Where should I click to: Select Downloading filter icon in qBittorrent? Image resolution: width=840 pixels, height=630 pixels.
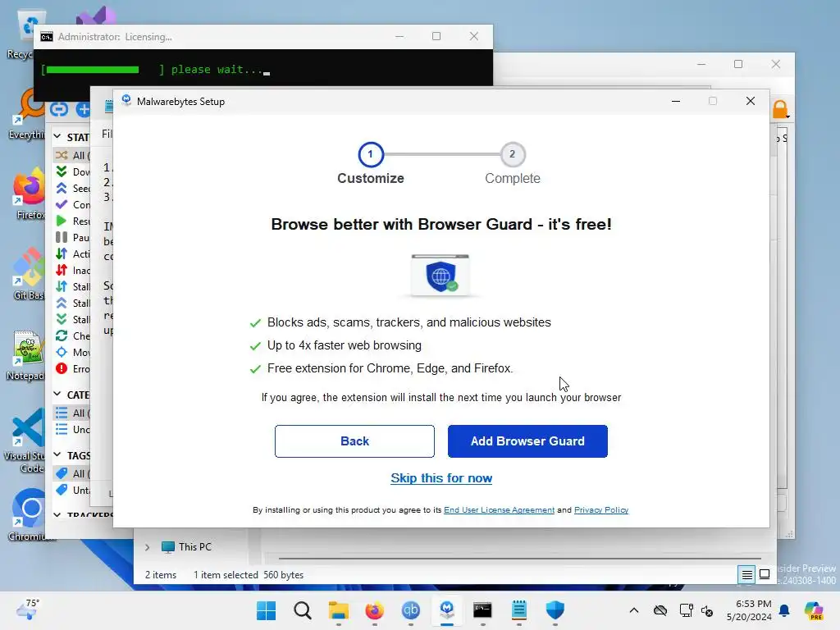(62, 171)
